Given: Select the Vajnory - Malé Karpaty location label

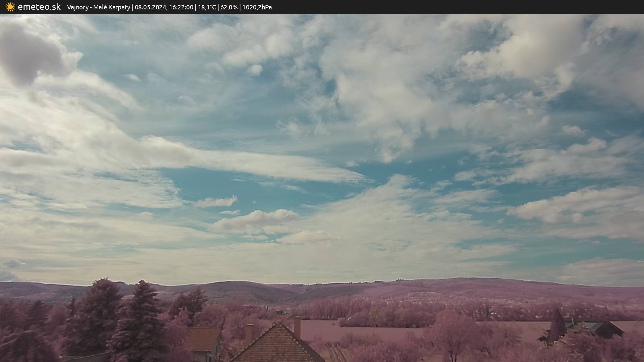Looking at the screenshot, I should pos(98,7).
